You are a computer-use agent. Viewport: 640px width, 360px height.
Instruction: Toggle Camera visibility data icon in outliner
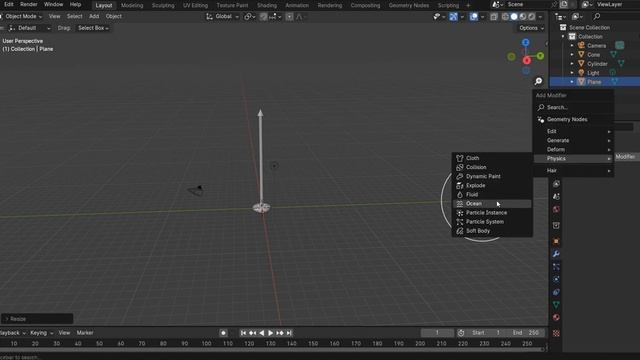[620, 46]
